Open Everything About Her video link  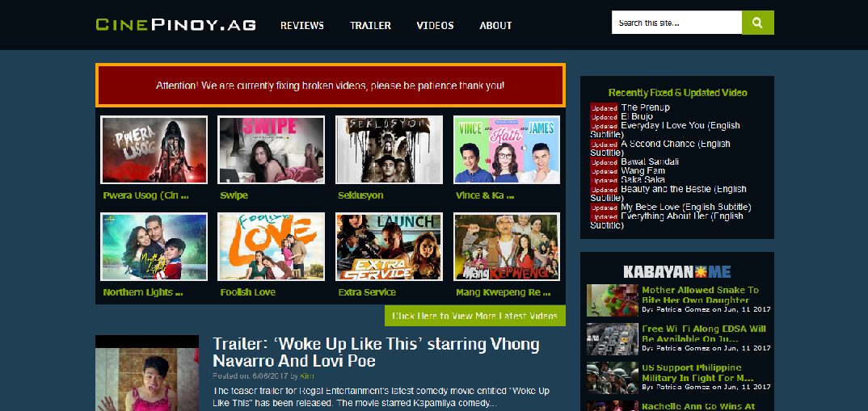[667, 220]
